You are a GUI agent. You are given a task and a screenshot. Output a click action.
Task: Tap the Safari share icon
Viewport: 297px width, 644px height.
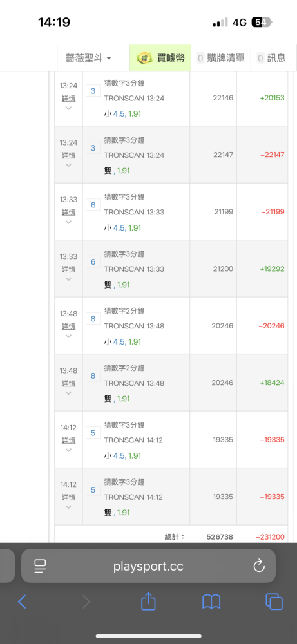click(148, 601)
